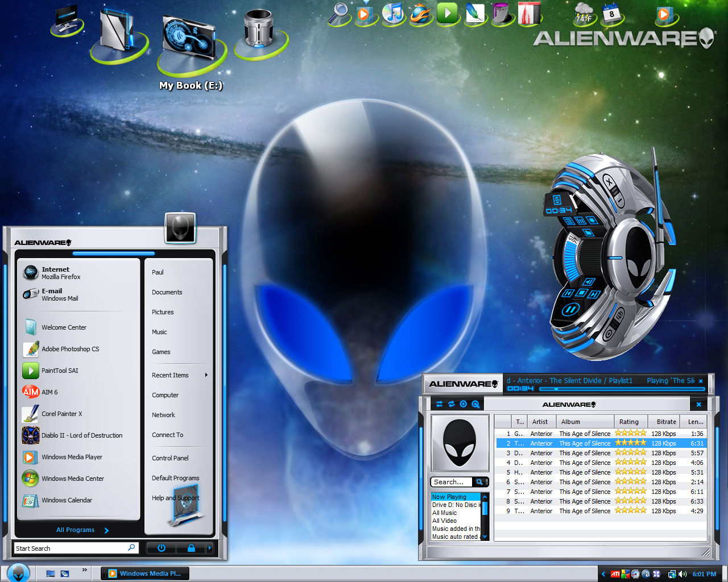Image resolution: width=728 pixels, height=582 pixels.
Task: Go to previous track on player skin
Action: (x=568, y=293)
